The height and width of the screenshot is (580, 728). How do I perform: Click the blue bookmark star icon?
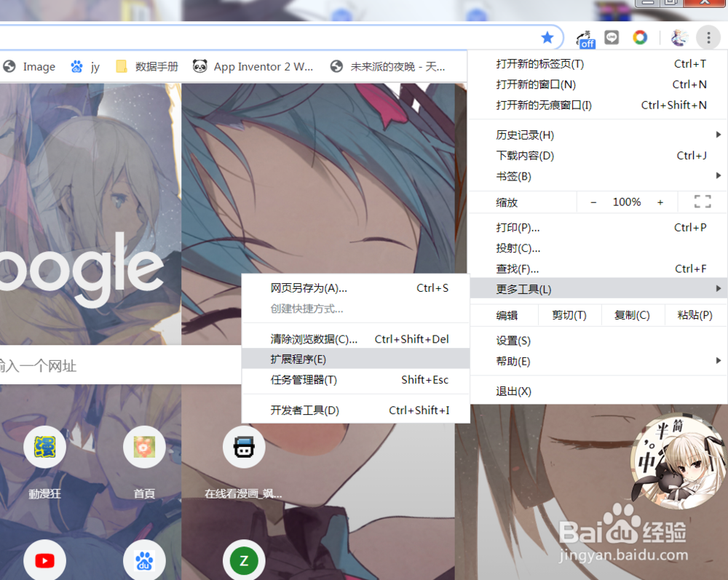click(x=547, y=37)
